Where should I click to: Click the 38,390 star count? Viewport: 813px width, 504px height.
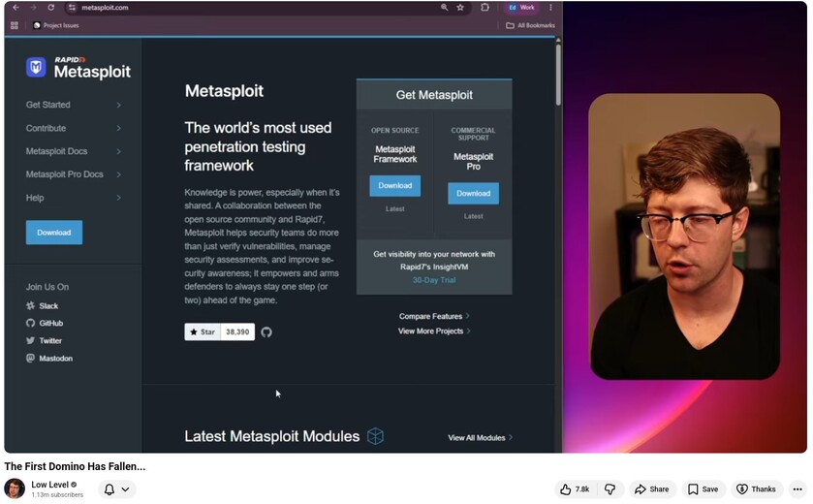pos(237,331)
